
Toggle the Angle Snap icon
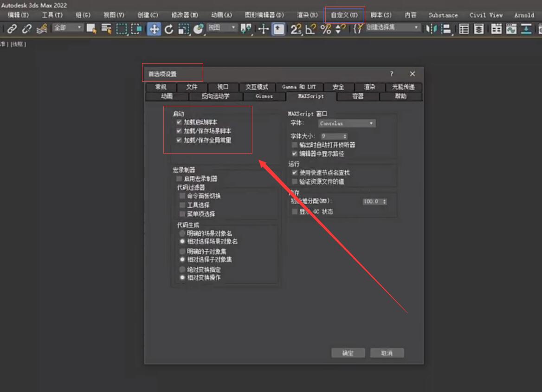coord(310,29)
